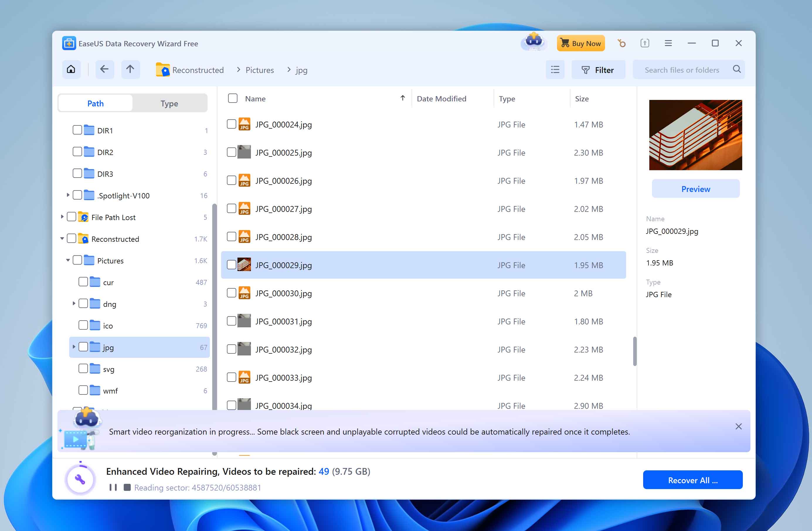812x531 pixels.
Task: Click the JPG_000024.jpg file icon
Action: [244, 124]
